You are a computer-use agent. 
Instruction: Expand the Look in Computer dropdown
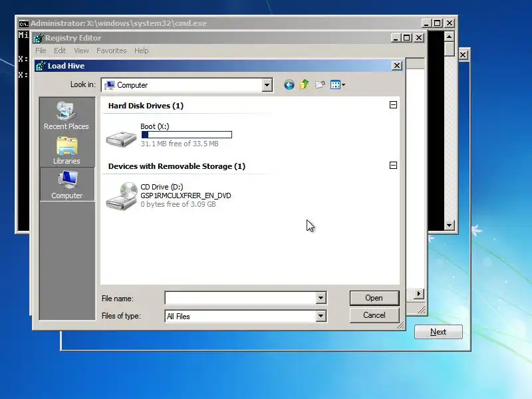(x=267, y=85)
